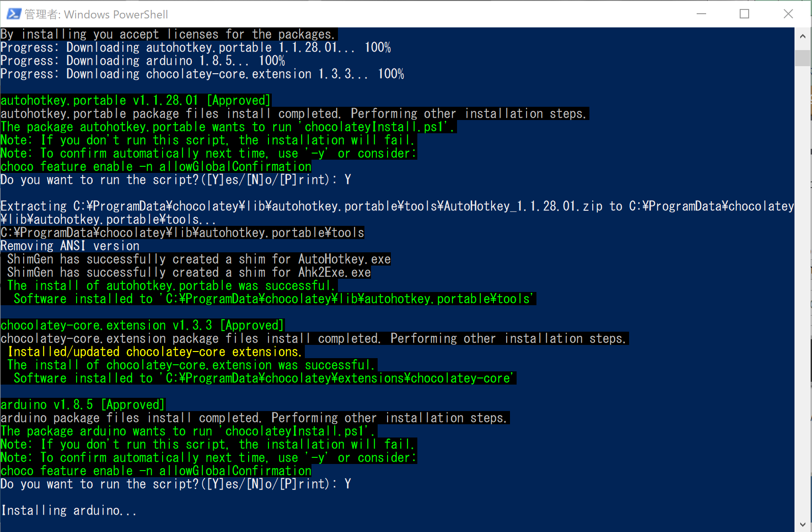Click 'Progress: Downloading autohotkey.portable 1.1.28.01' line
Viewport: 812px width, 532px height.
pos(196,47)
